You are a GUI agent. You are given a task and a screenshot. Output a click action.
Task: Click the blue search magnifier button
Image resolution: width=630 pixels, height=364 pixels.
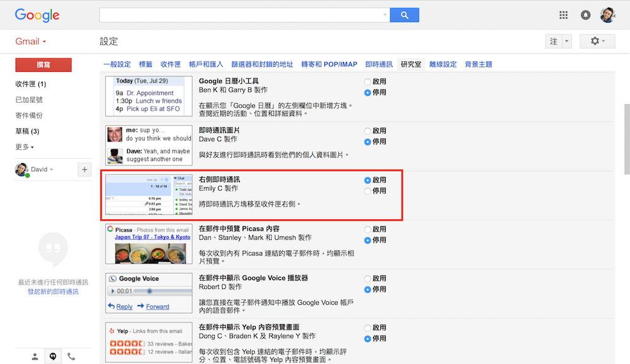click(x=404, y=15)
